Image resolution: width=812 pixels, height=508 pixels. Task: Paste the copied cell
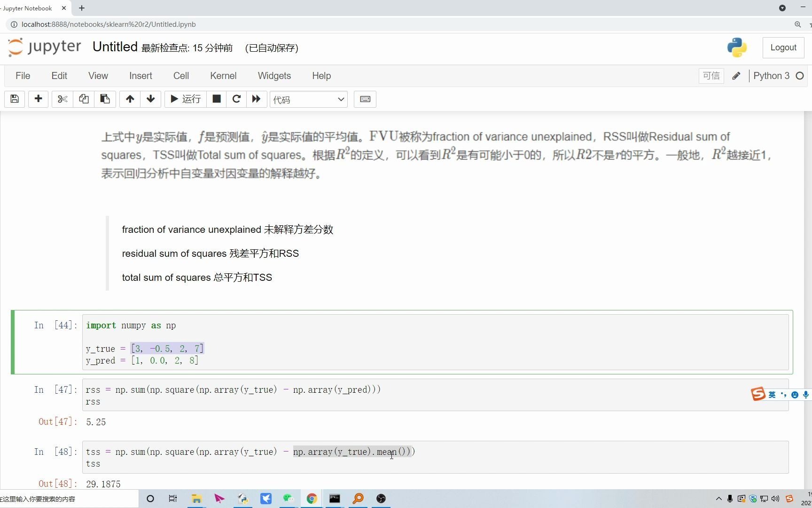(105, 99)
